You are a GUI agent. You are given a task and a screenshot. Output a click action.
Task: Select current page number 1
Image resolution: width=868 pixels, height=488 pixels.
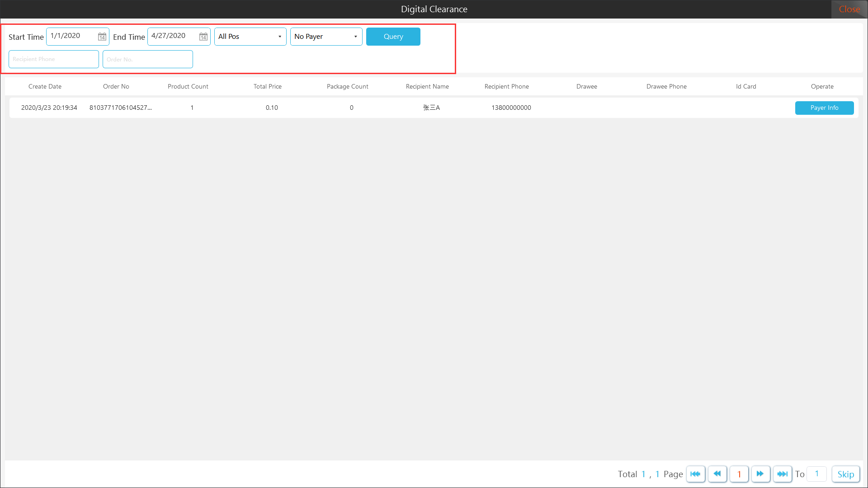pyautogui.click(x=739, y=474)
